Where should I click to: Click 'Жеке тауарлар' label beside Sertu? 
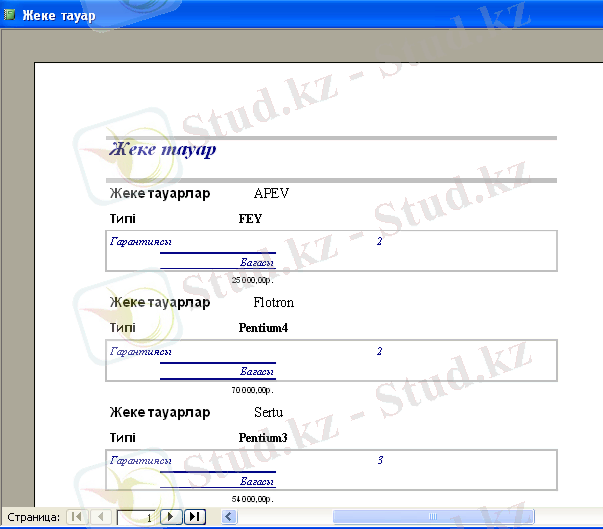coord(160,412)
